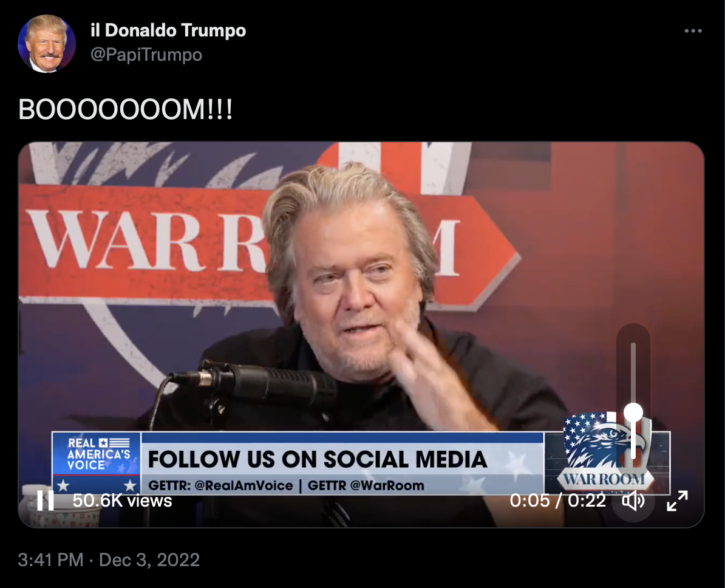Click the Real America's Voice logo
725x588 pixels.
pos(96,463)
